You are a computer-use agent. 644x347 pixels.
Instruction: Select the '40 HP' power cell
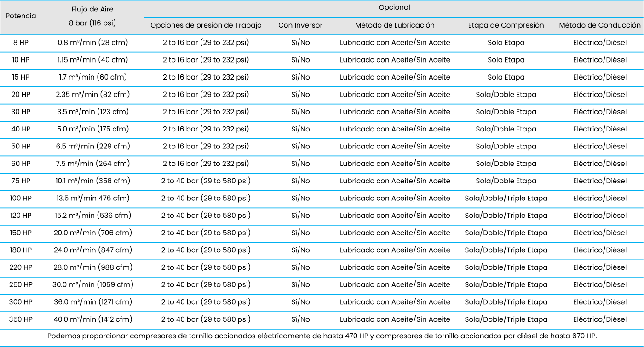21,129
